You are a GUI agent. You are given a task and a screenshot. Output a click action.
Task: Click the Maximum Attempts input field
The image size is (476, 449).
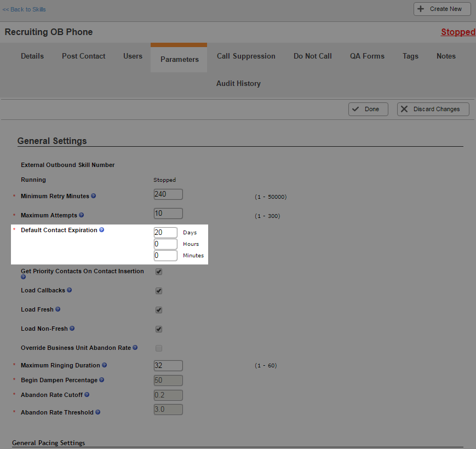pos(168,214)
